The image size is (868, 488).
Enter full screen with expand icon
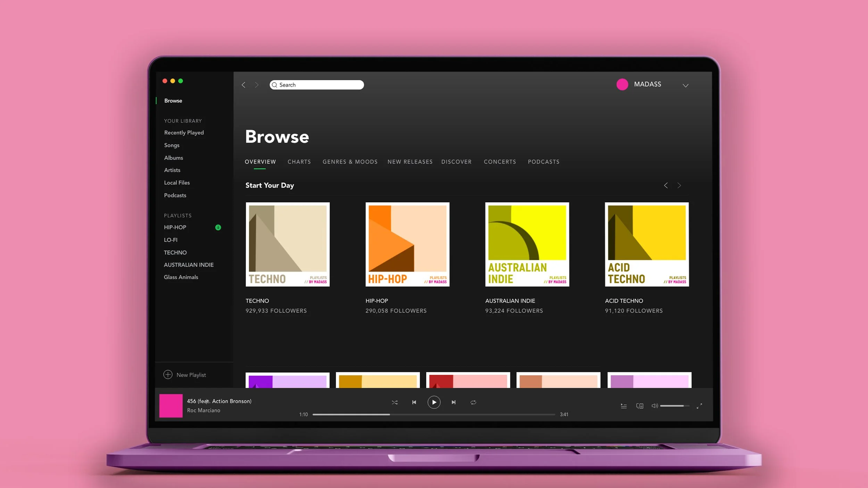click(x=699, y=406)
